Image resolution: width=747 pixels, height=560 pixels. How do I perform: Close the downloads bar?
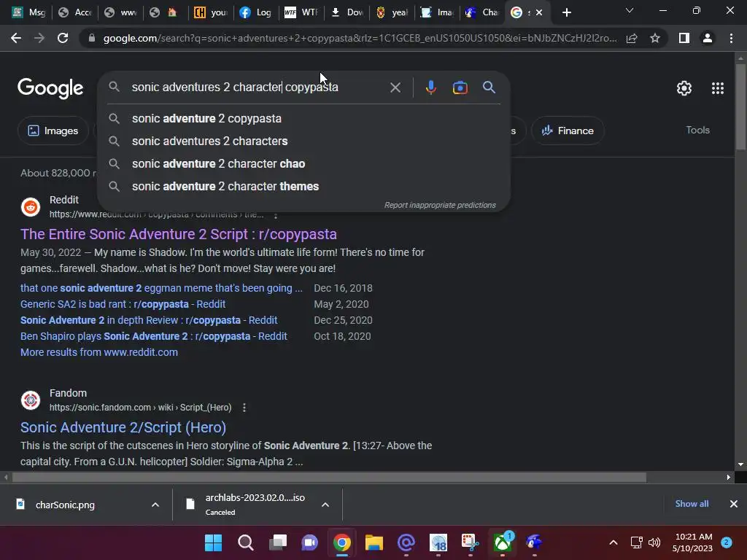[x=734, y=504]
